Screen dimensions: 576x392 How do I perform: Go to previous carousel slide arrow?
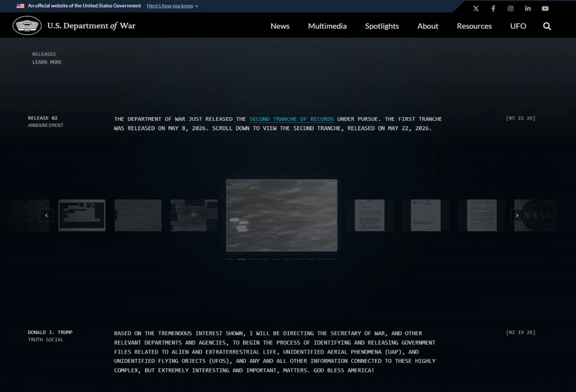46,215
